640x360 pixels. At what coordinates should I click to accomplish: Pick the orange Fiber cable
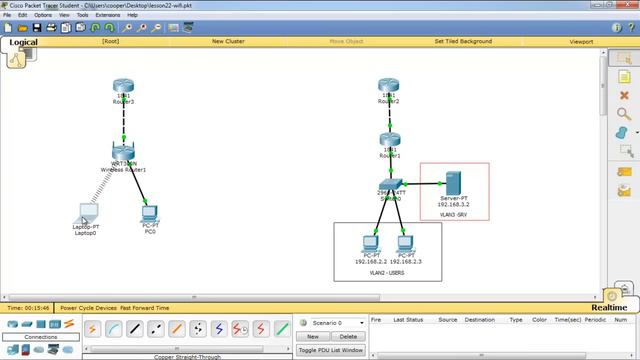(177, 329)
